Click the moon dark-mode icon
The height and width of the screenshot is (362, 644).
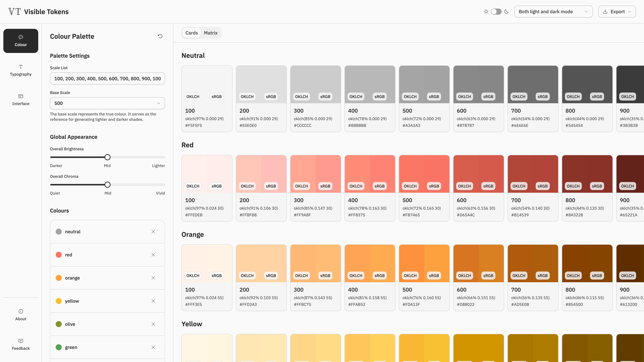point(506,12)
